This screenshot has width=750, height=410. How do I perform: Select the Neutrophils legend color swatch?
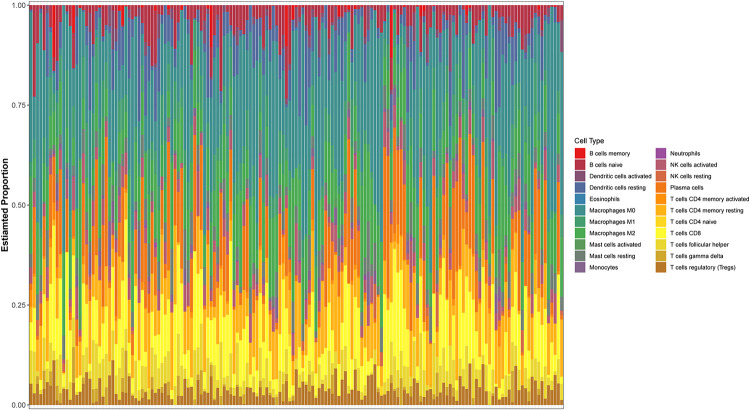click(x=661, y=154)
